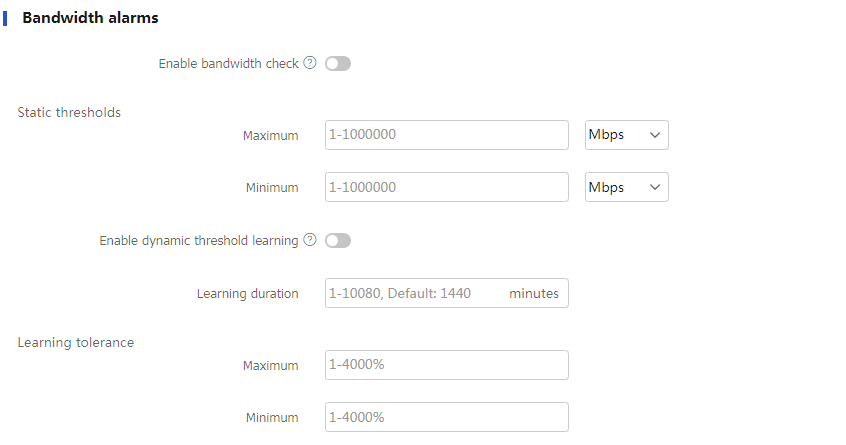Turn on Enable dynamic threshold learning switch
This screenshot has height=445, width=846.
pyautogui.click(x=338, y=241)
